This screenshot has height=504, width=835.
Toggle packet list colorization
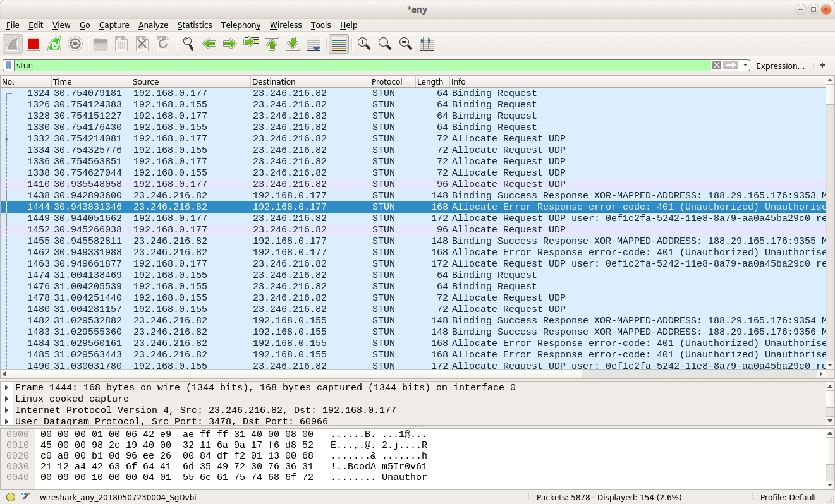[339, 44]
